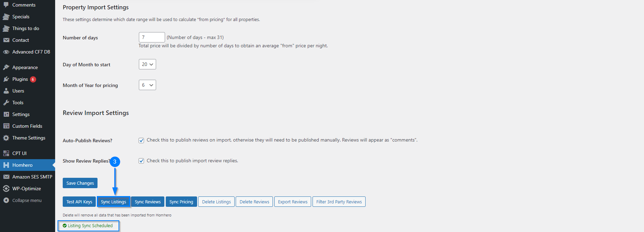This screenshot has height=232, width=644.
Task: Click the Theme Settings gear icon
Action: [6, 138]
